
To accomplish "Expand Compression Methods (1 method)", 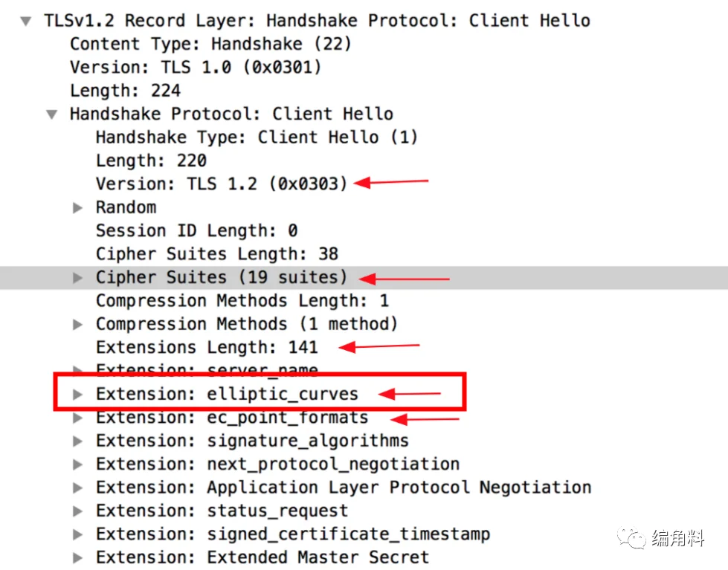I will click(x=77, y=324).
